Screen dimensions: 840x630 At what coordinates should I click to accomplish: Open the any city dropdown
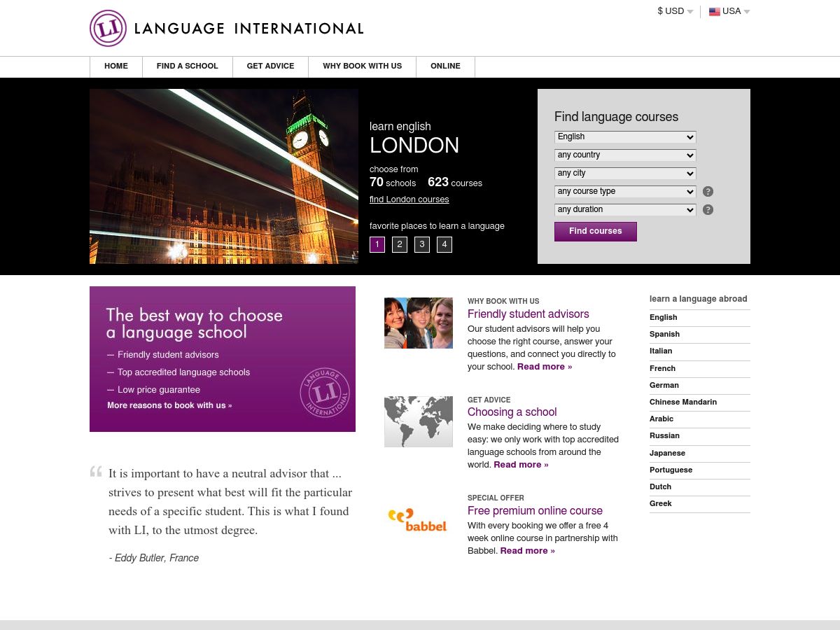(625, 174)
